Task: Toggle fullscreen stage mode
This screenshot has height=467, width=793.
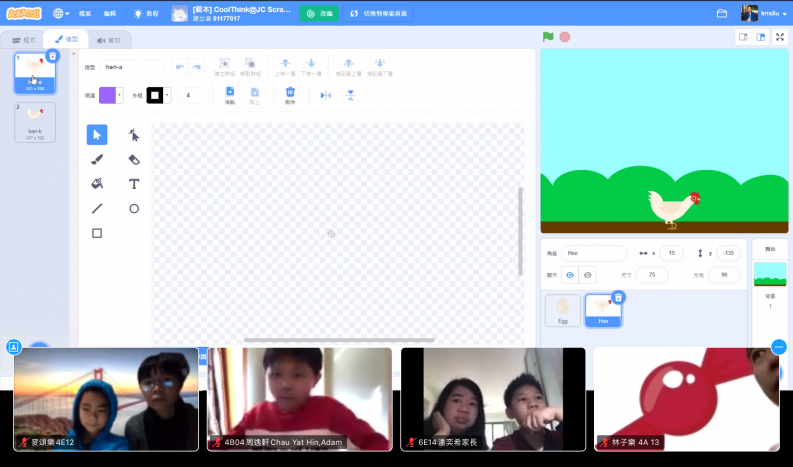Action: [x=780, y=37]
